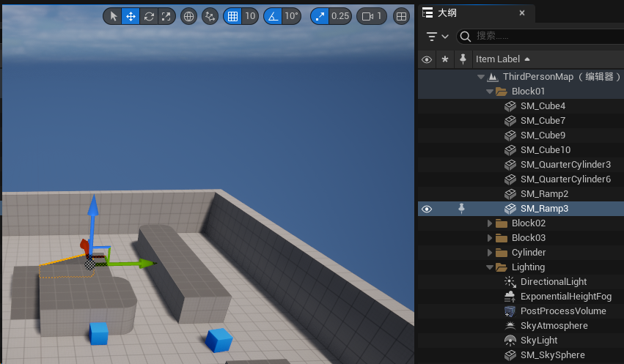
Task: Toggle rotation angle snapping
Action: tap(272, 16)
